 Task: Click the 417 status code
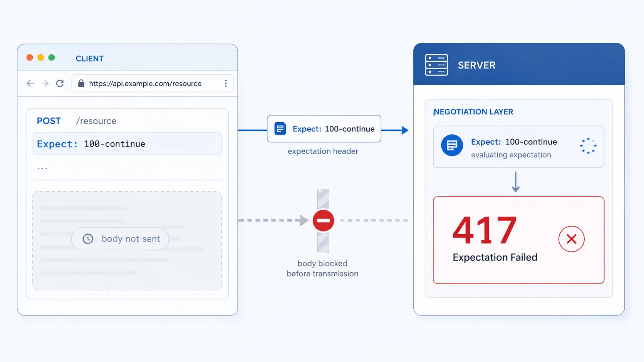[x=485, y=230]
